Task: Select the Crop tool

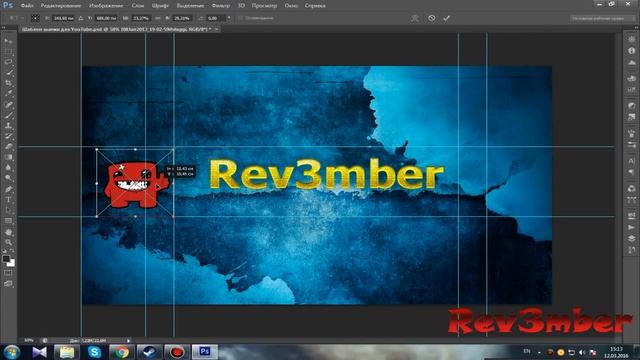Action: pos(8,83)
